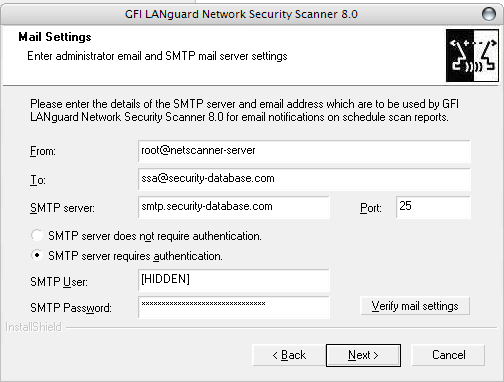Click the SMTP User field
The width and height of the screenshot is (504, 382).
234,280
